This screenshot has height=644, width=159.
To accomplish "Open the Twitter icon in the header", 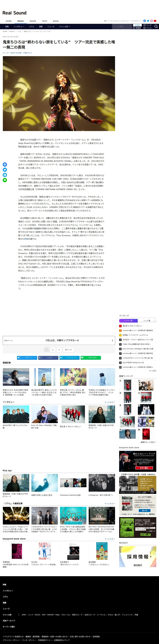I will 148,21.
